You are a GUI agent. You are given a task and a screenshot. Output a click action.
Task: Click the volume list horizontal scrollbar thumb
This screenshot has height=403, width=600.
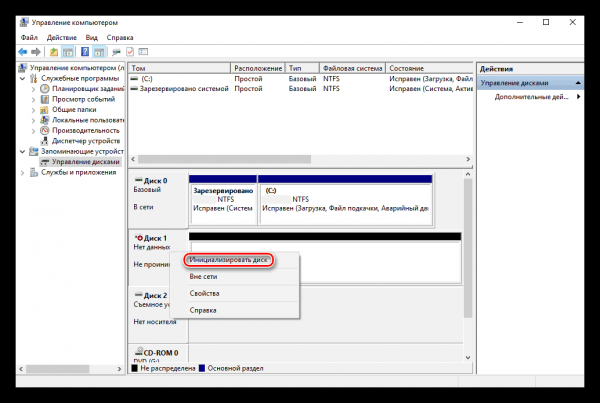[225, 159]
